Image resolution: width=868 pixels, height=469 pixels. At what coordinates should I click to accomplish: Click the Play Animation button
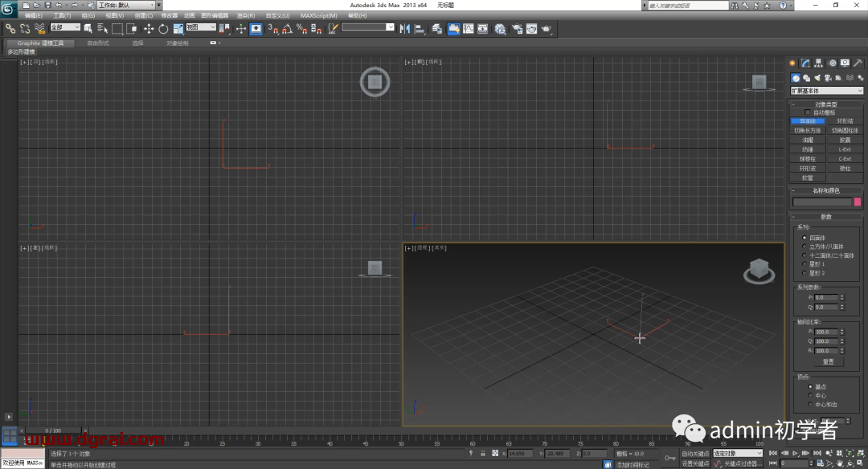coord(796,454)
